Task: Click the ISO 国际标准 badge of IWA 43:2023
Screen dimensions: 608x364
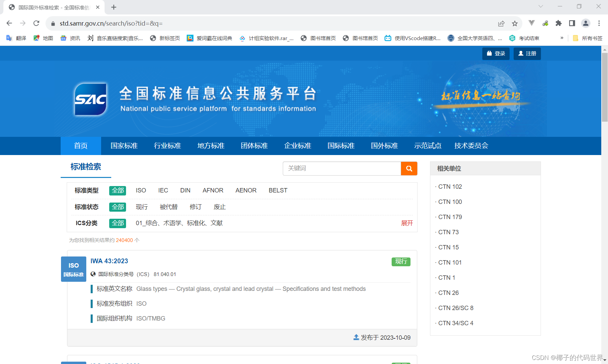Action: pos(73,269)
